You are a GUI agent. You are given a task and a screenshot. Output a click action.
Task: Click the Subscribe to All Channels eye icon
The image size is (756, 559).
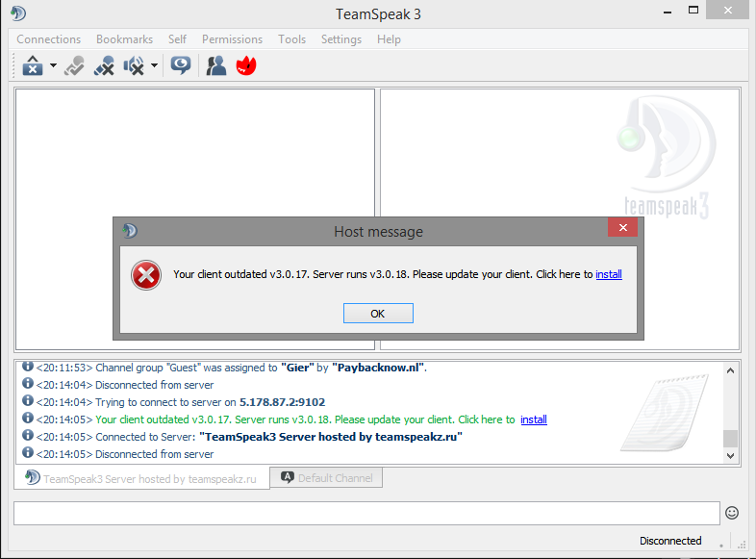(180, 65)
